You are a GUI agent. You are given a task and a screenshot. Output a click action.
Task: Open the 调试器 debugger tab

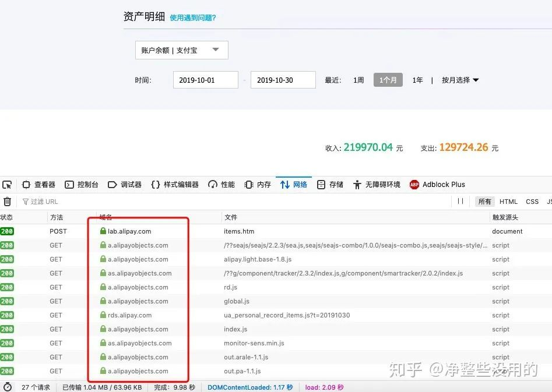(125, 185)
